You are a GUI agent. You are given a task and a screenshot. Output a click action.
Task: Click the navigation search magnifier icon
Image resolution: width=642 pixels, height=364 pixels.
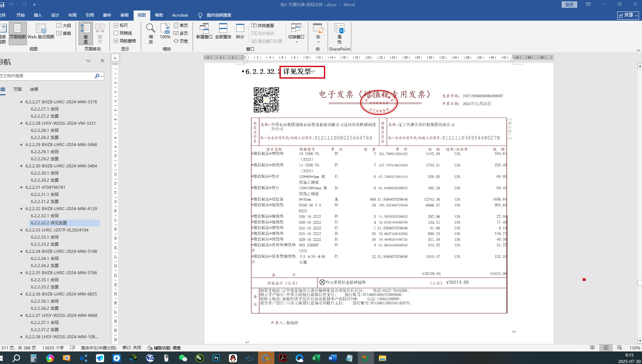pos(97,76)
